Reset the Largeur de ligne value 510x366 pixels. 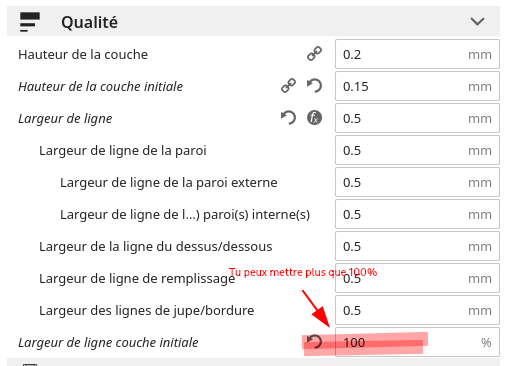(x=288, y=118)
